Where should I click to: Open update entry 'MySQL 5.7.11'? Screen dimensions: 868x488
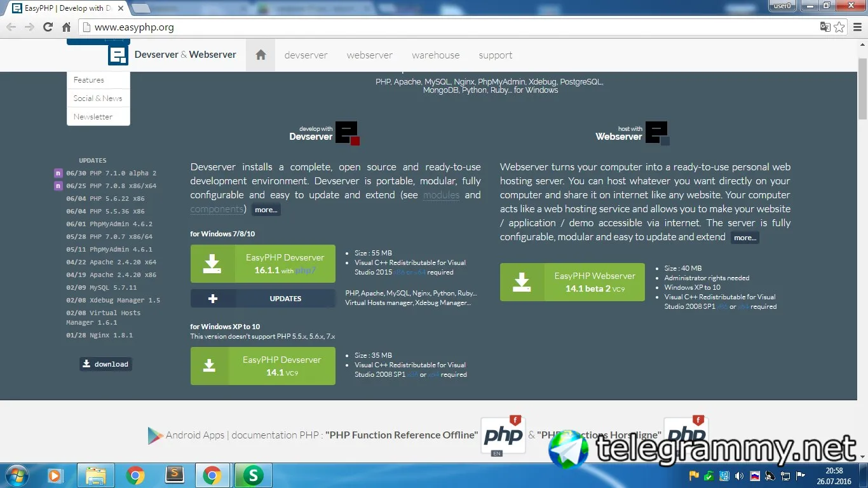pyautogui.click(x=102, y=287)
